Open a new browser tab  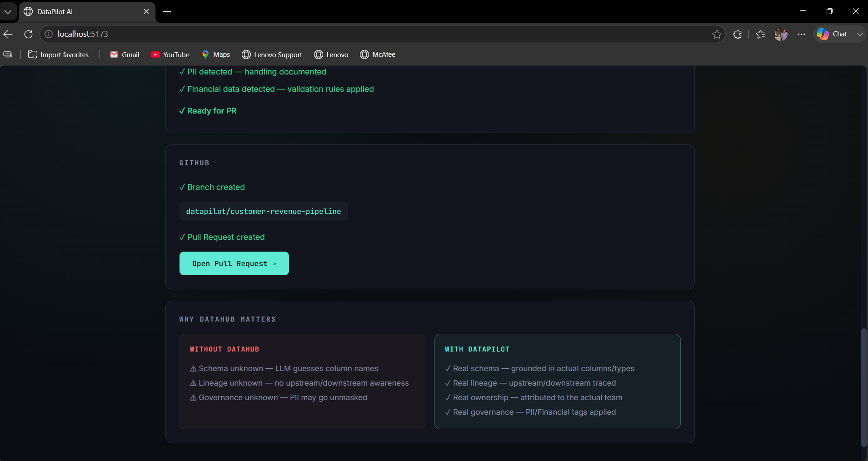[x=167, y=11]
